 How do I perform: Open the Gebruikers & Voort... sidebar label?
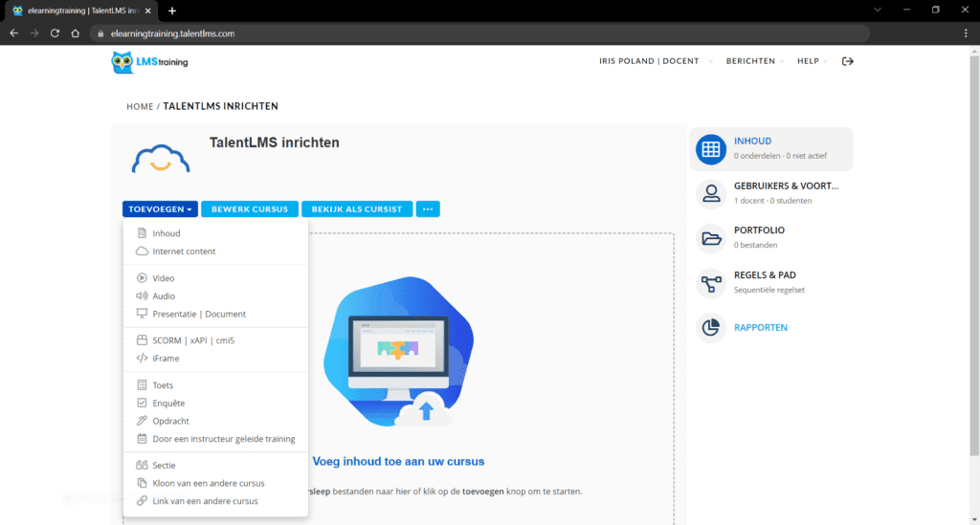tap(787, 186)
